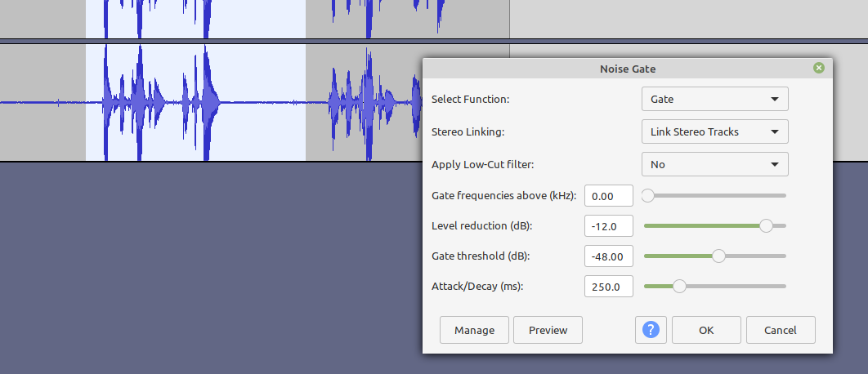This screenshot has height=374, width=868.
Task: Open the Stereo Linking dropdown
Action: click(x=714, y=131)
